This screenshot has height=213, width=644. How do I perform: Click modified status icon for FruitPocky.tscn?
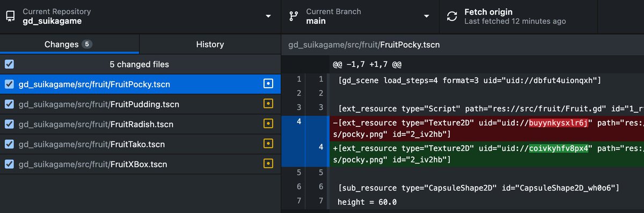click(x=269, y=84)
